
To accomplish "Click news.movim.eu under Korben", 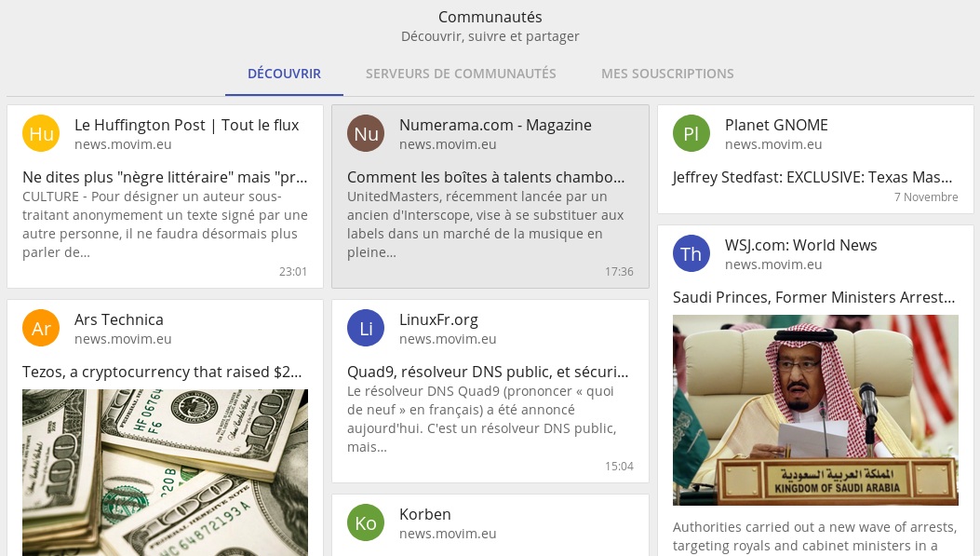I will pos(449,534).
